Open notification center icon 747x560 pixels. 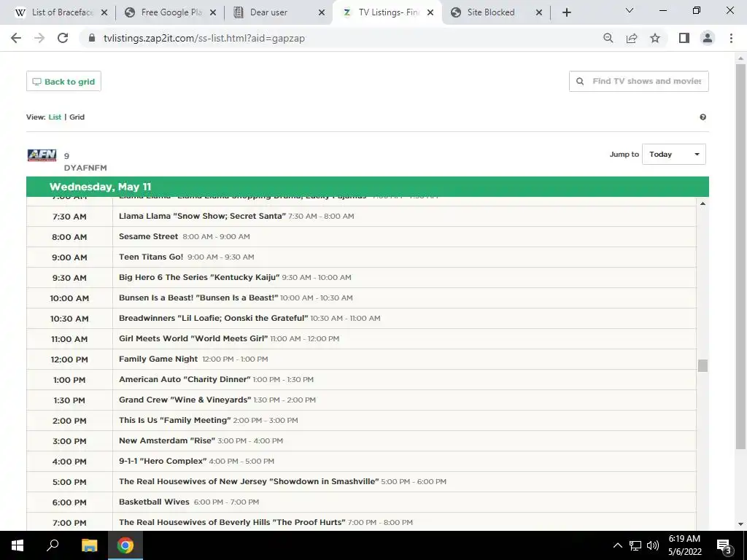click(724, 545)
